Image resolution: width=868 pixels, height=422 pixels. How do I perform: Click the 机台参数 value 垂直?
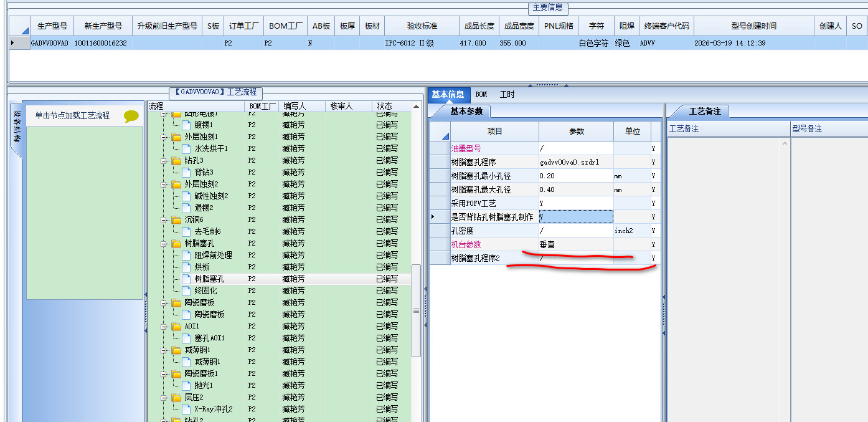[576, 244]
